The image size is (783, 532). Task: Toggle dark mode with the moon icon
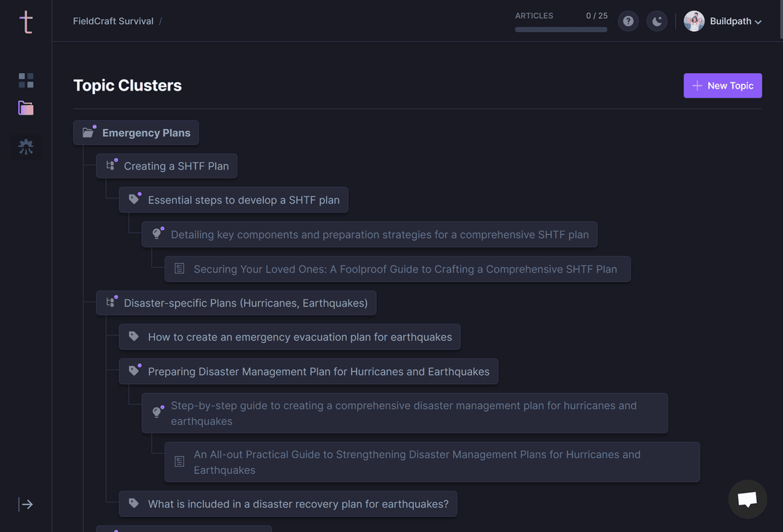(x=656, y=21)
